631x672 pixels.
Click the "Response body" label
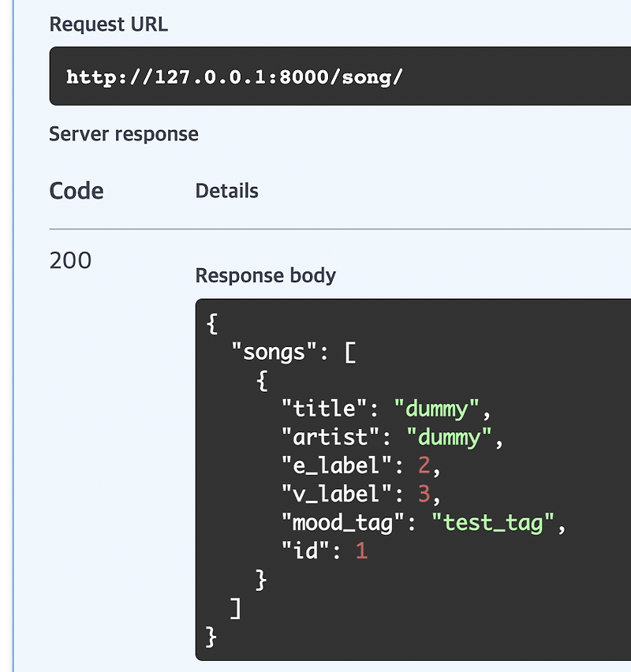click(x=265, y=275)
